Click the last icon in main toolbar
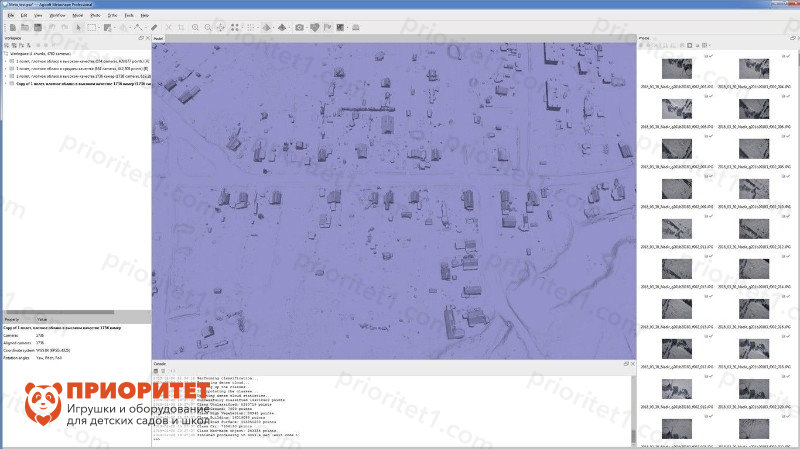 356,28
